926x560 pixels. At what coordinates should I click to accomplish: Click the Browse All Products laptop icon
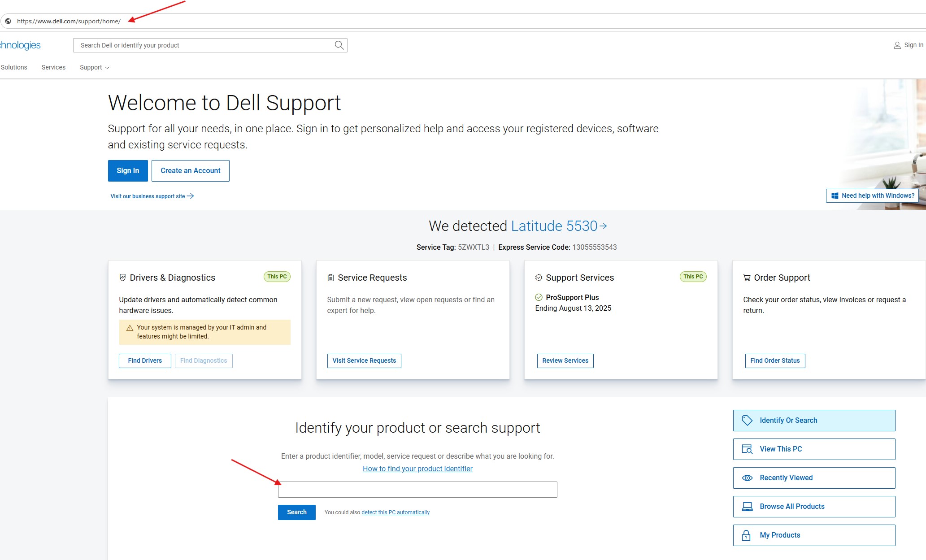tap(747, 506)
